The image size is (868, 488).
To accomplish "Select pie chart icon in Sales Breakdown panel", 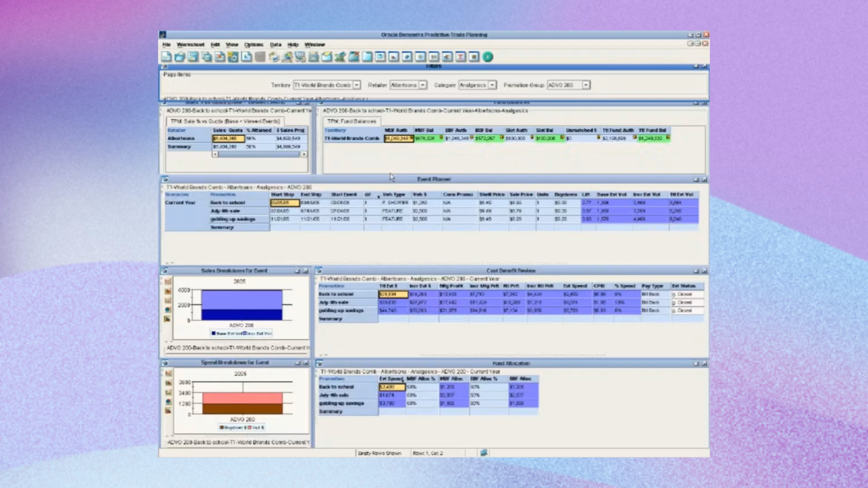I will point(168,310).
